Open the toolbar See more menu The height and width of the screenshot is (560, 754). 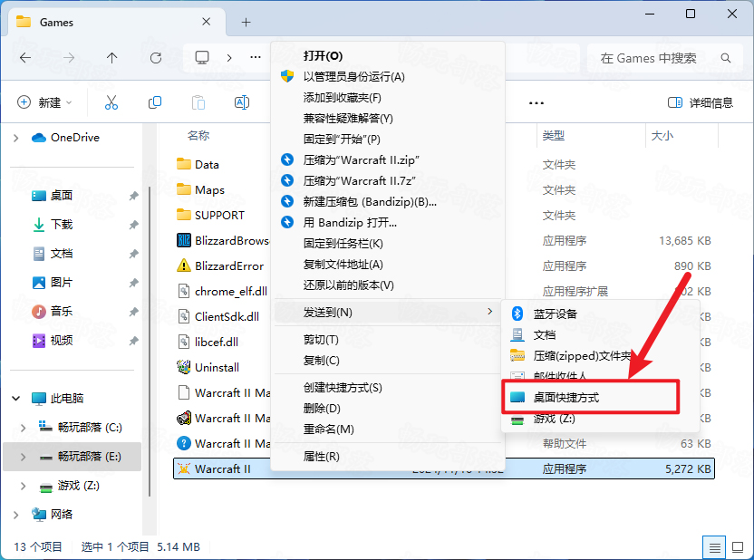tap(536, 103)
